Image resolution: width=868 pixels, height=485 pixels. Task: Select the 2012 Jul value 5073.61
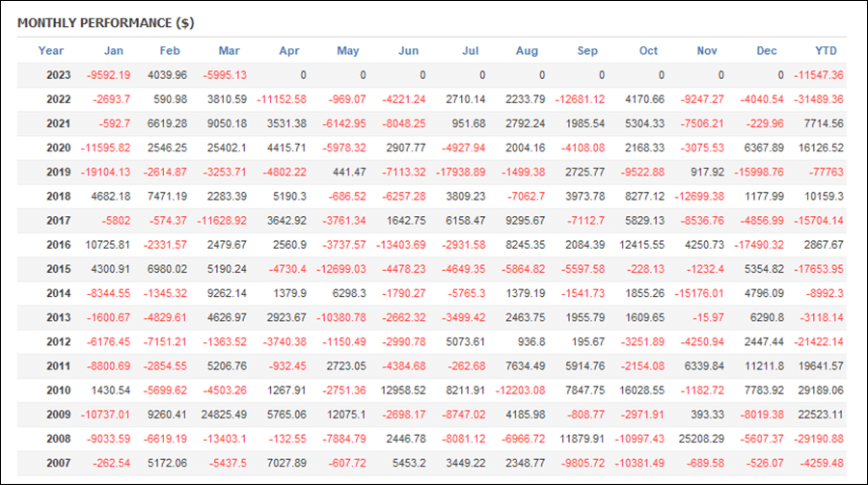click(466, 341)
